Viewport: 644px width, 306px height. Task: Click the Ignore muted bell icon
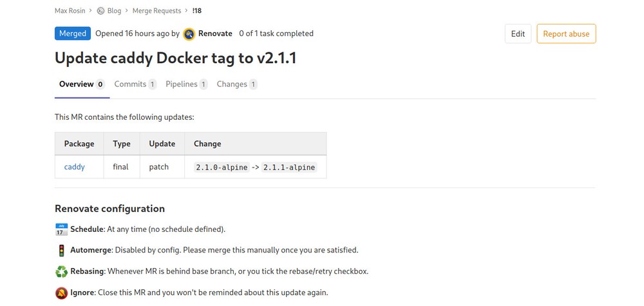coord(61,292)
